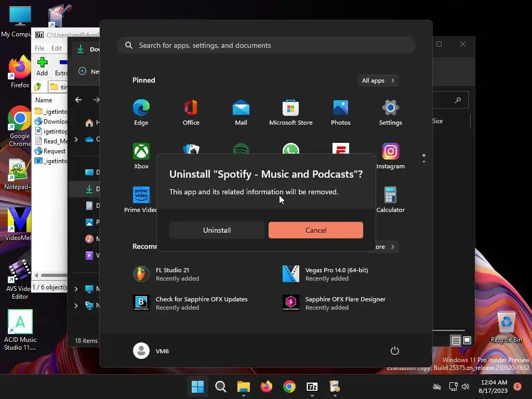The height and width of the screenshot is (399, 532).
Task: Open the notification count badge
Action: (517, 386)
